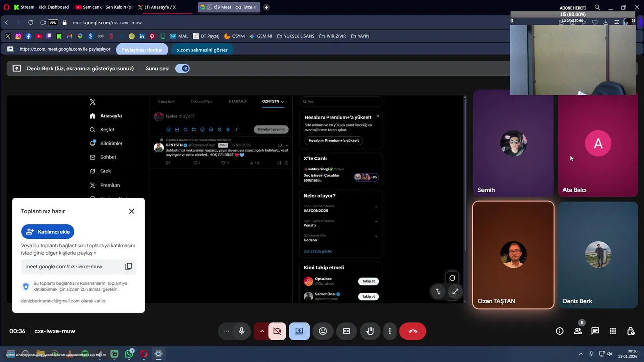This screenshot has height=362, width=644.
Task: Click the X logo bookmark
Action: [x=8, y=36]
